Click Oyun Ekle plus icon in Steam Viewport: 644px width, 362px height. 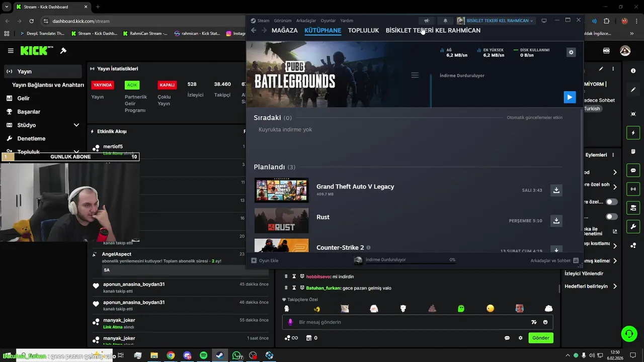[254, 260]
